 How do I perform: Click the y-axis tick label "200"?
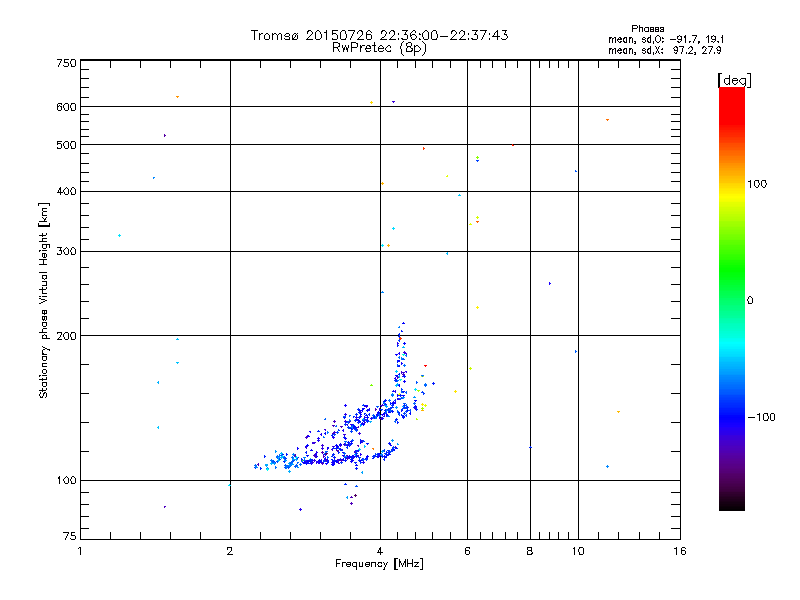67,336
